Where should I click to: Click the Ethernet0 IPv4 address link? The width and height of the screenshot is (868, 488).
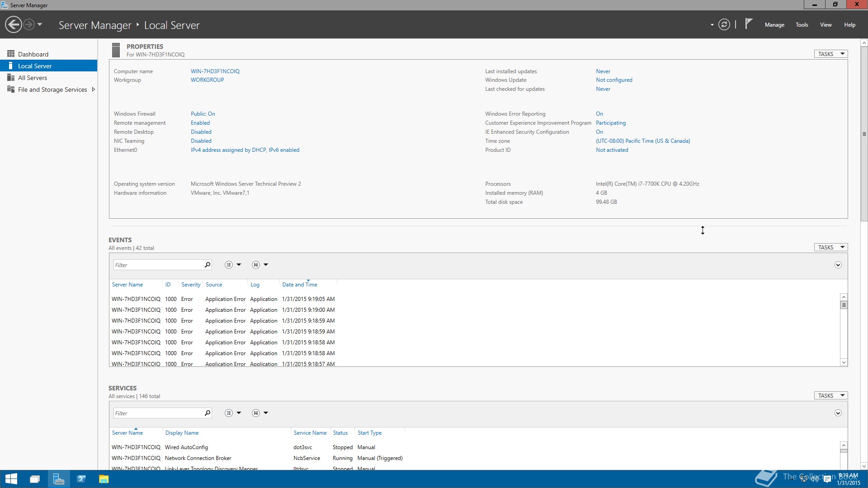pyautogui.click(x=245, y=150)
